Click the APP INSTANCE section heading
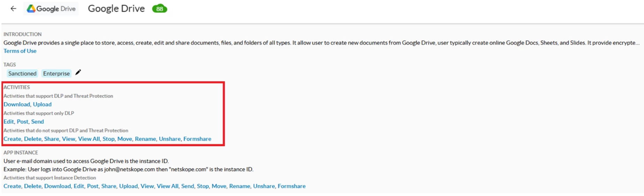 click(21, 153)
